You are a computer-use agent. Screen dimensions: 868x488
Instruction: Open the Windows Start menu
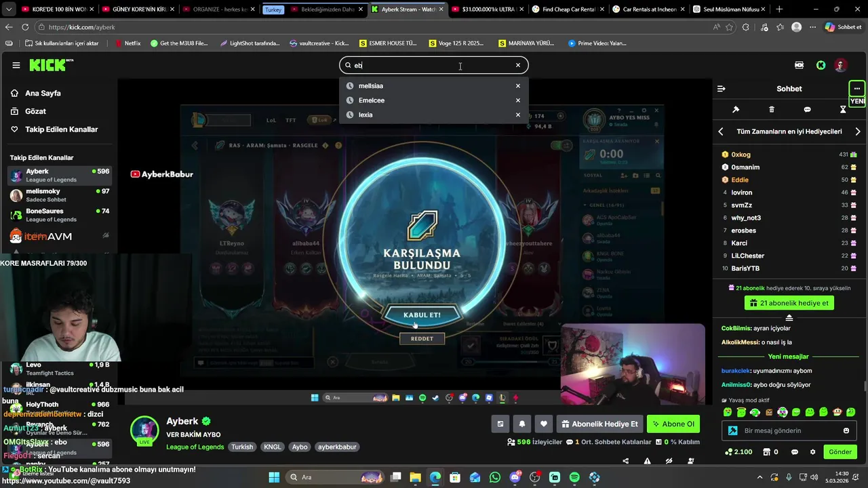(274, 477)
